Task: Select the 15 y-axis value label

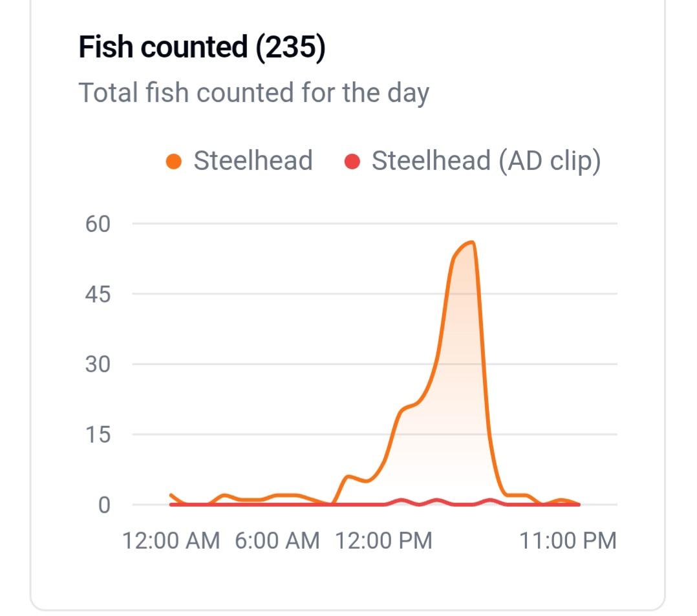Action: tap(98, 434)
